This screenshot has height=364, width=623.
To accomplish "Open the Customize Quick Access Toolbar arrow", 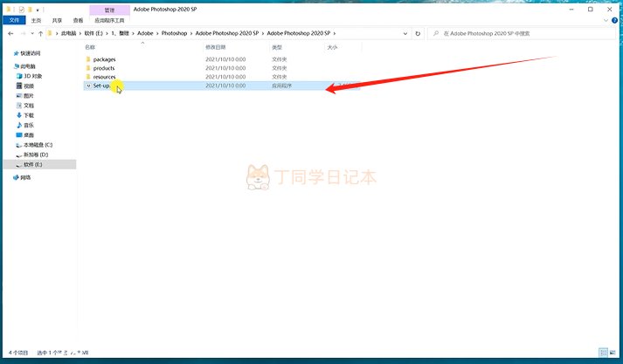I will [x=38, y=10].
